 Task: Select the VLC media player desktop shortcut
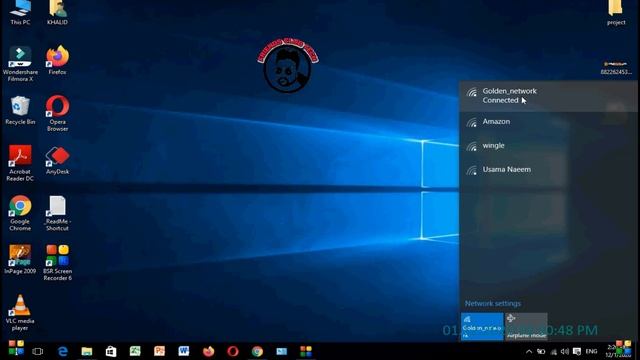[20, 312]
